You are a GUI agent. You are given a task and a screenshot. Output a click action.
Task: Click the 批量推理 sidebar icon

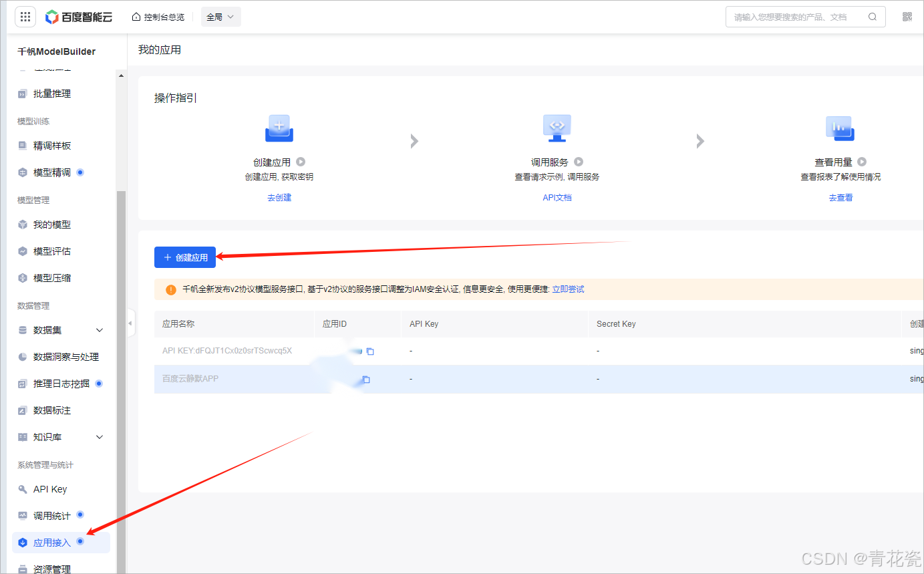(x=22, y=94)
